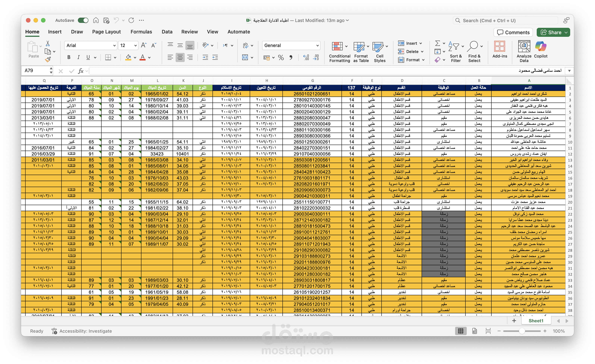Click Paste button

coord(33,50)
